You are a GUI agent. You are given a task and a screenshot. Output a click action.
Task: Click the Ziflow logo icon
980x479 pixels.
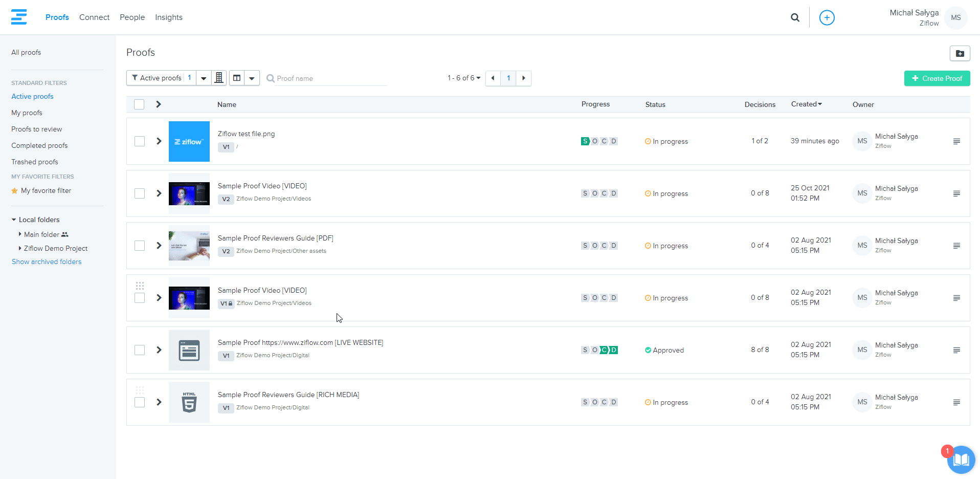click(x=19, y=17)
